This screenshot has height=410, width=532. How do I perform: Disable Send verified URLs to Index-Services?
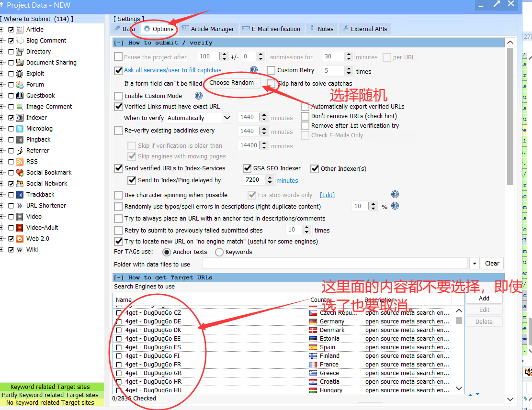[x=118, y=168]
